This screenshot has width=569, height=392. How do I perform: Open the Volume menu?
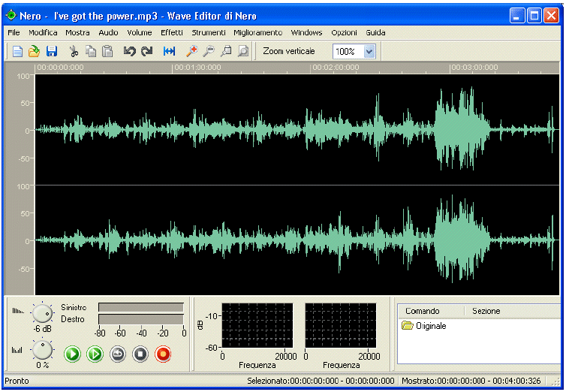[x=140, y=33]
